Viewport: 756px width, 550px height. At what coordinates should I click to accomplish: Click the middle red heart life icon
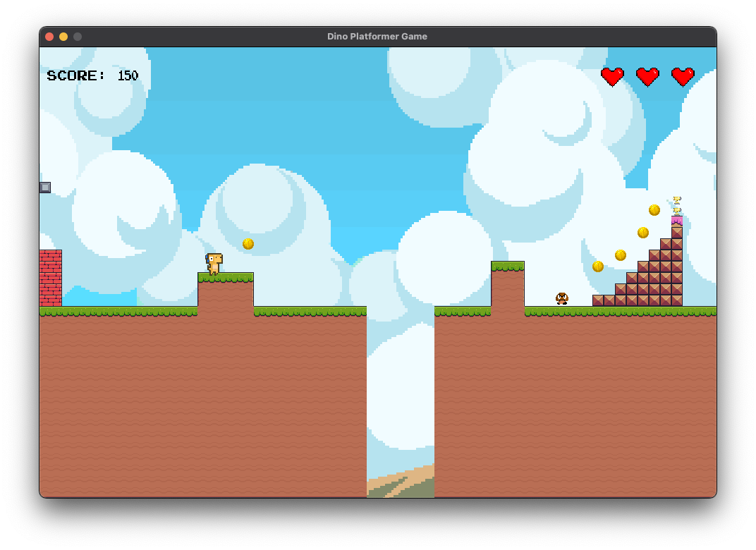[x=647, y=77]
